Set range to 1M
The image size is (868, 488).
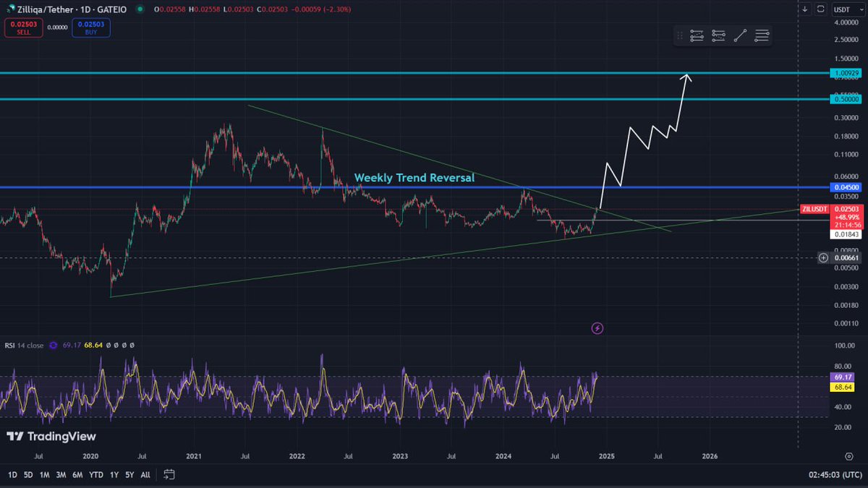click(44, 475)
